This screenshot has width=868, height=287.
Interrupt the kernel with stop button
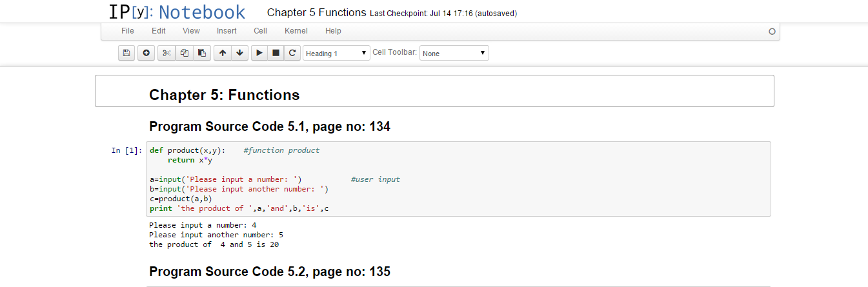tap(276, 53)
